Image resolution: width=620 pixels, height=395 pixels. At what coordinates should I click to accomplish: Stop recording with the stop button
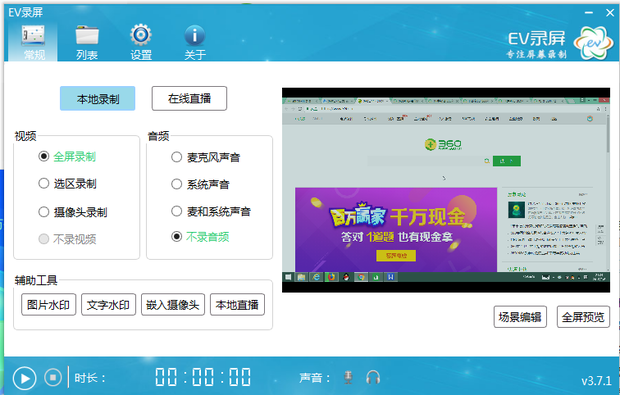tap(53, 377)
